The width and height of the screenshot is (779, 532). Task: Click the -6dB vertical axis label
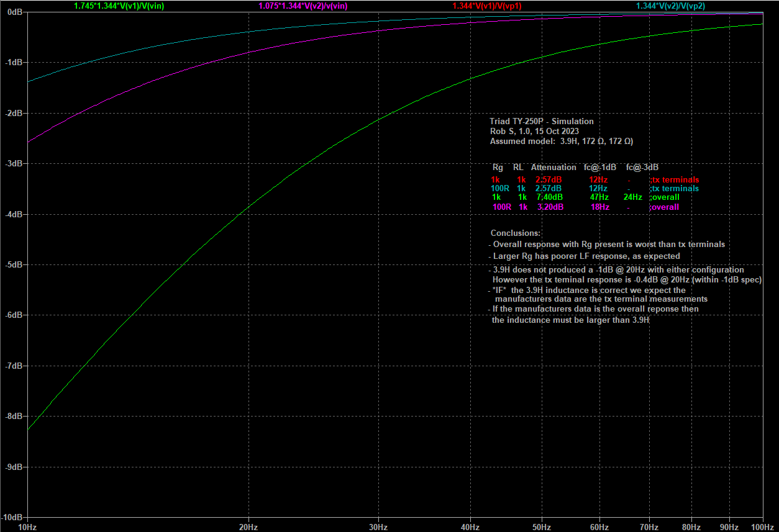[14, 315]
